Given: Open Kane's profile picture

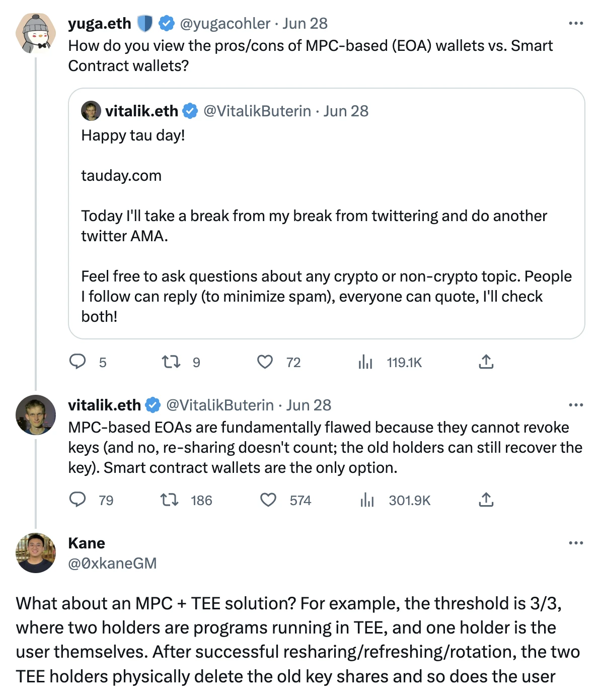Looking at the screenshot, I should coord(36,553).
